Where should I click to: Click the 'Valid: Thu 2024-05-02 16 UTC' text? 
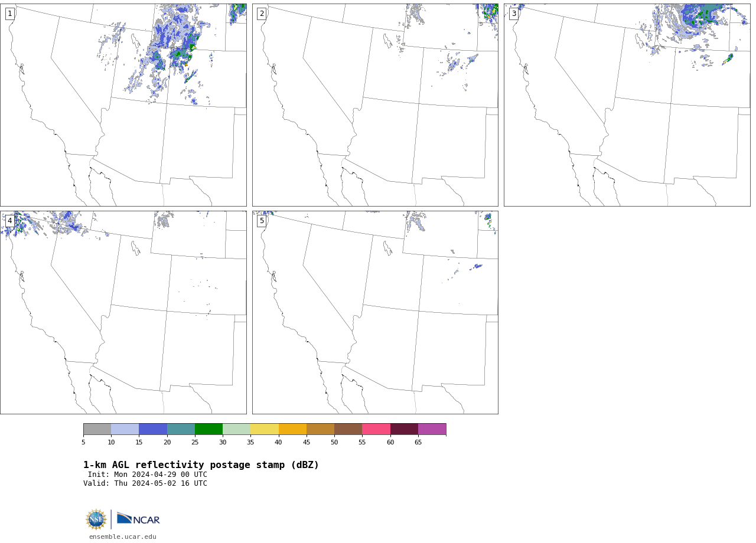[x=145, y=483]
